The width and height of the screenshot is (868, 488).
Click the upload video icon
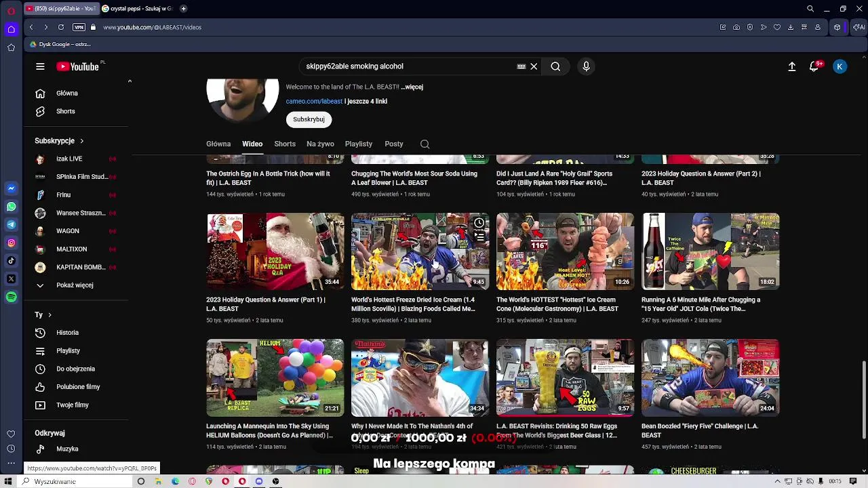pyautogui.click(x=791, y=66)
